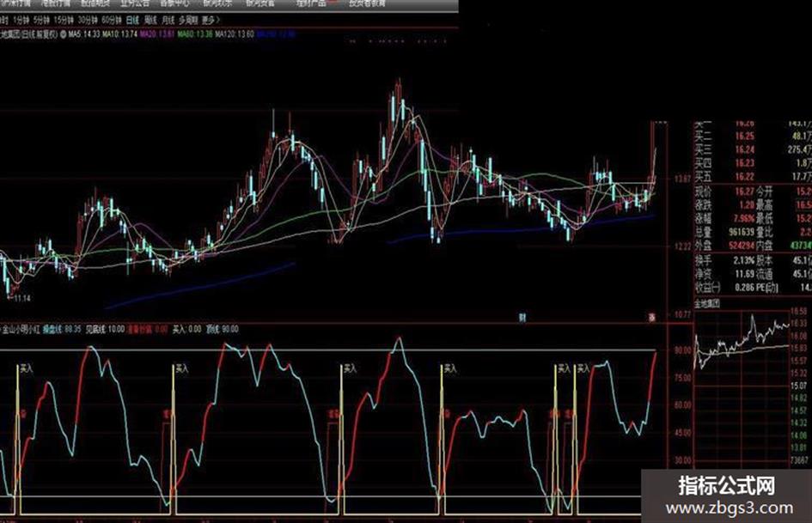Click the MA10: 13.74 indicator label
The image size is (812, 523).
click(x=119, y=34)
